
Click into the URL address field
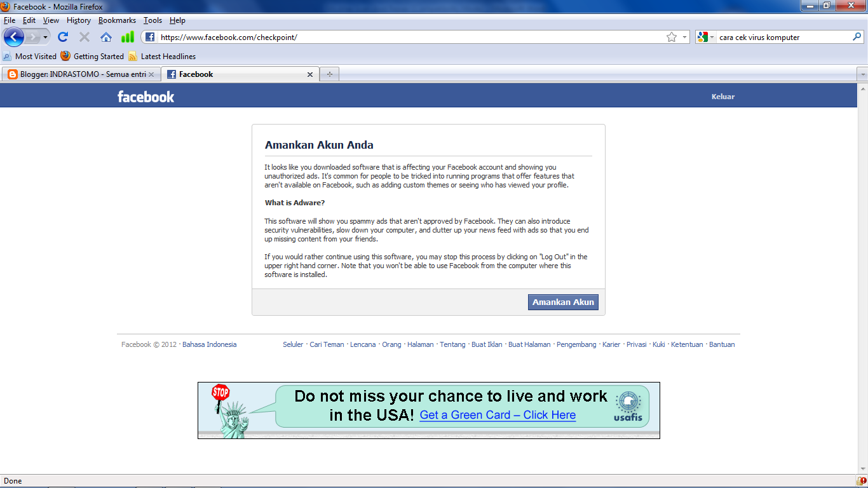click(x=410, y=37)
